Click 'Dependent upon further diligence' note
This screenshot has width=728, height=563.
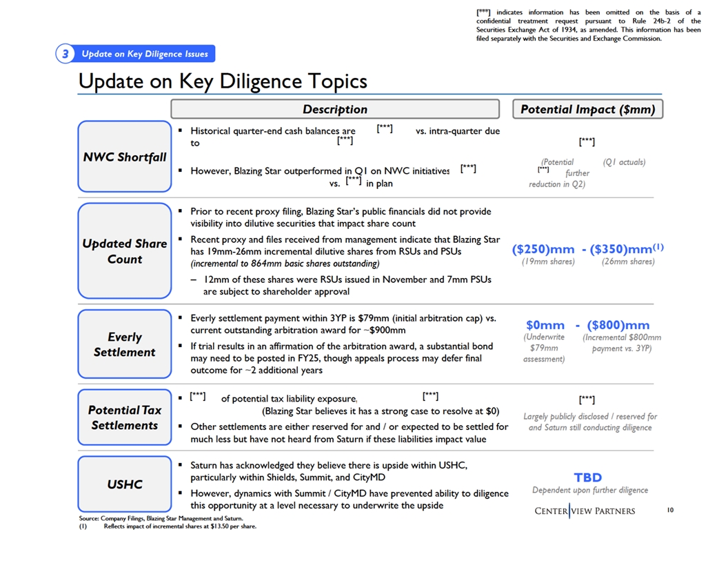[590, 490]
